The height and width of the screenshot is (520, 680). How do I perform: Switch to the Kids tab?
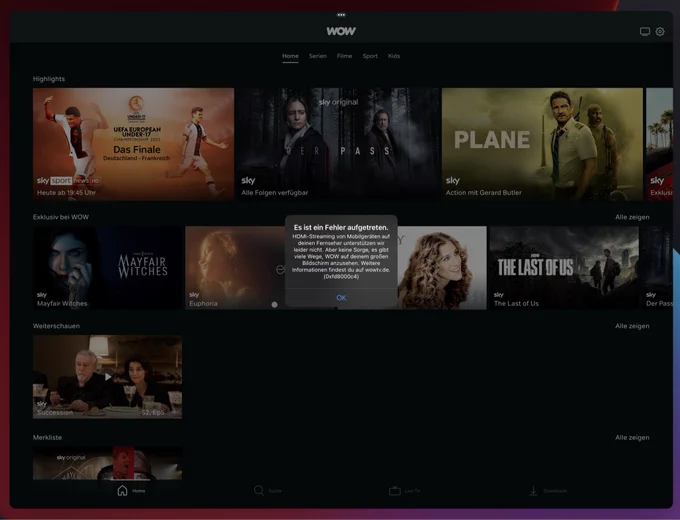pos(394,56)
